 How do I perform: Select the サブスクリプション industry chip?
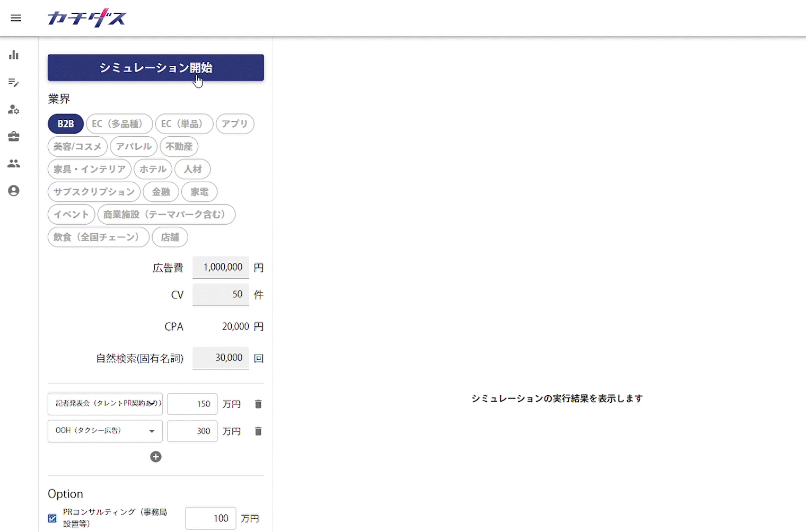[94, 192]
